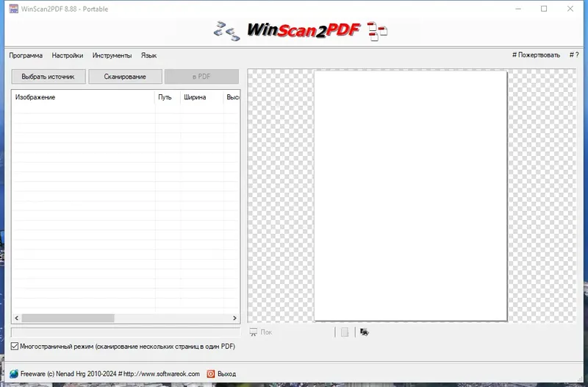Click the page icon in the preview toolbar

point(345,333)
